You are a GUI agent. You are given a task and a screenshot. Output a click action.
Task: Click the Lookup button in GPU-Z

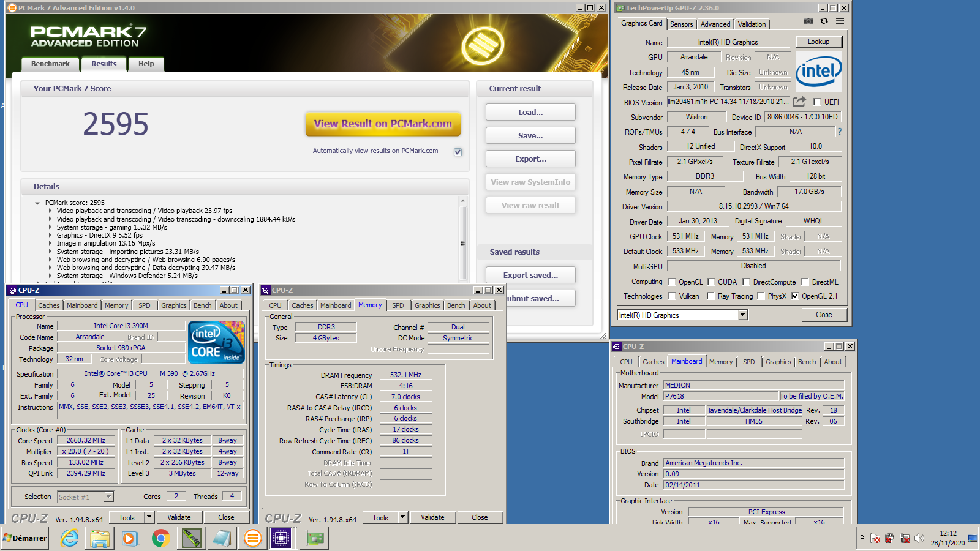click(819, 42)
